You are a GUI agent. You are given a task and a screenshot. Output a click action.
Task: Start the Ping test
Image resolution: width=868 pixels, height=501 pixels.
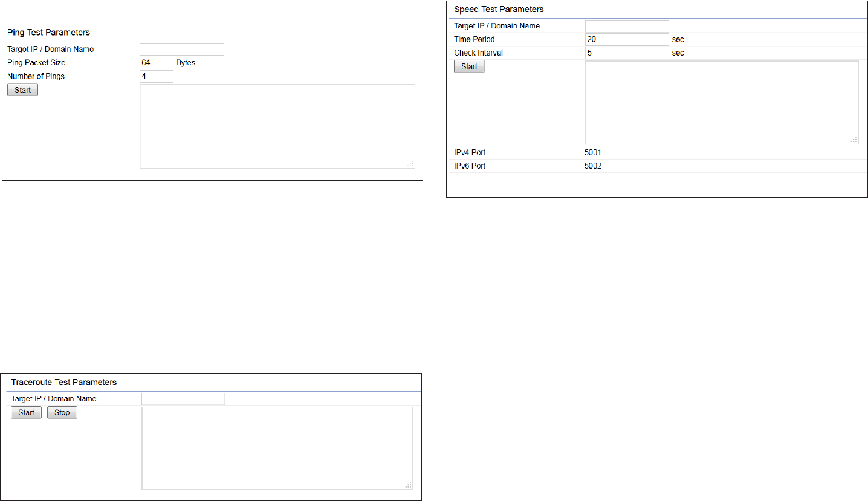tap(23, 90)
